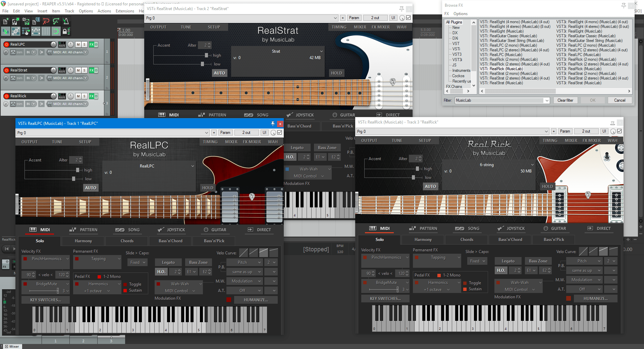Open the JOYSTICK tab in RealRick

(511, 229)
